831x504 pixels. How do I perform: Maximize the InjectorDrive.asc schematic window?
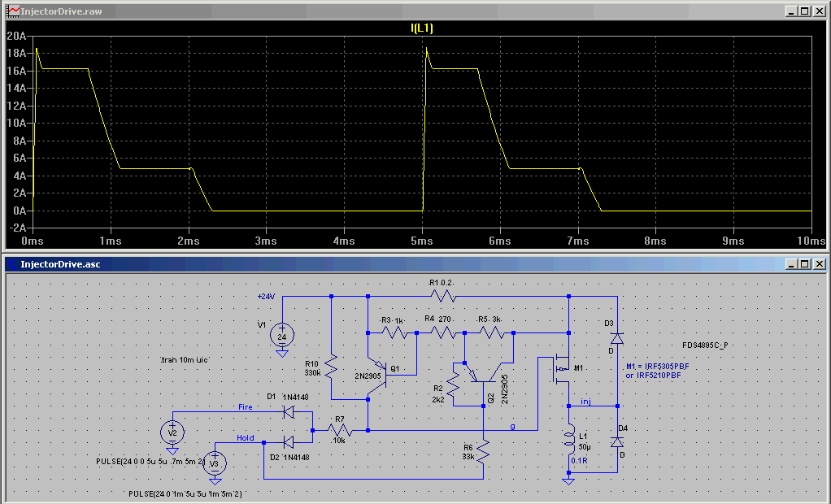(x=805, y=264)
